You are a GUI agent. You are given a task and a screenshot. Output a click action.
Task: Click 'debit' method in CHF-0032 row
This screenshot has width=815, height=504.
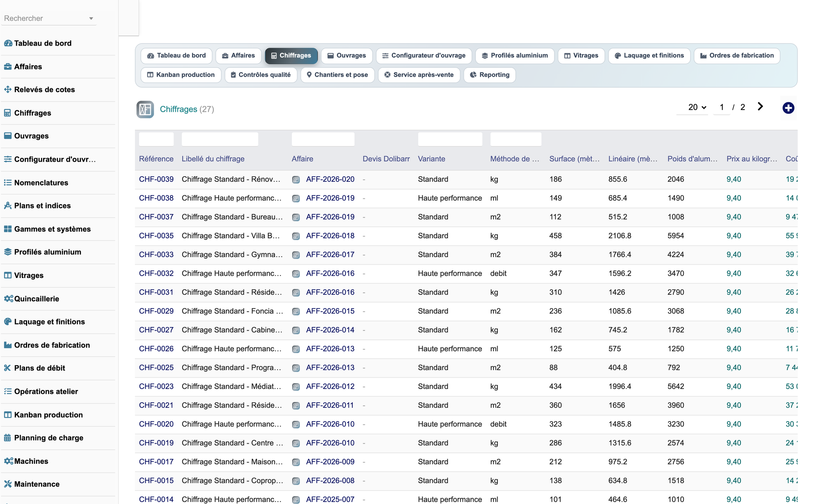(498, 273)
